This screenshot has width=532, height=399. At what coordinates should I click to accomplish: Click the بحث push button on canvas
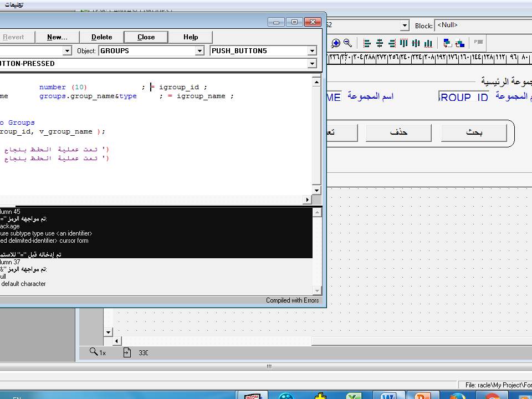click(x=474, y=132)
